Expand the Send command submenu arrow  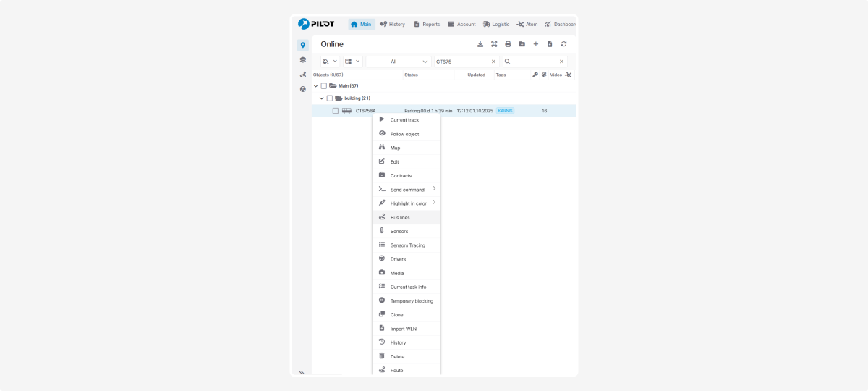tap(434, 189)
